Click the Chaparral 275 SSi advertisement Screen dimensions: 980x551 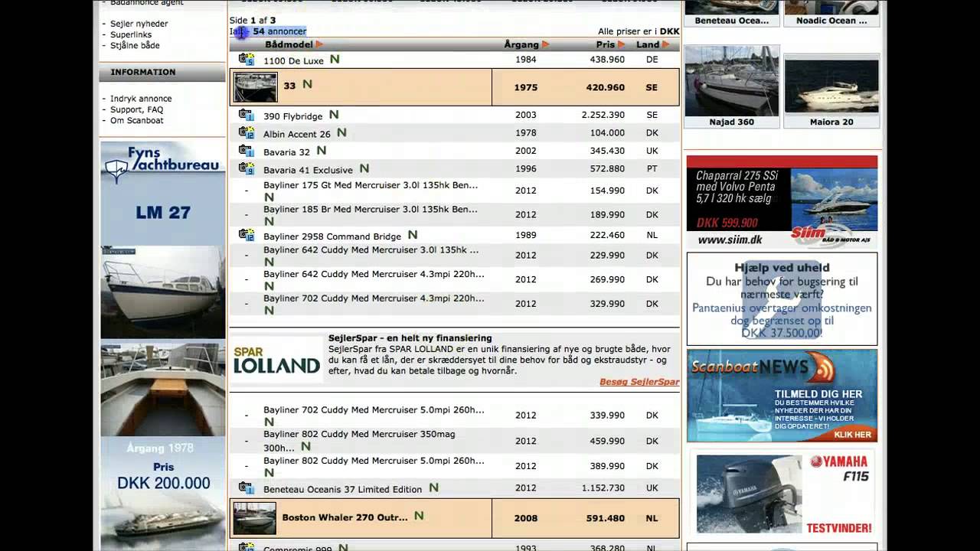(x=782, y=202)
